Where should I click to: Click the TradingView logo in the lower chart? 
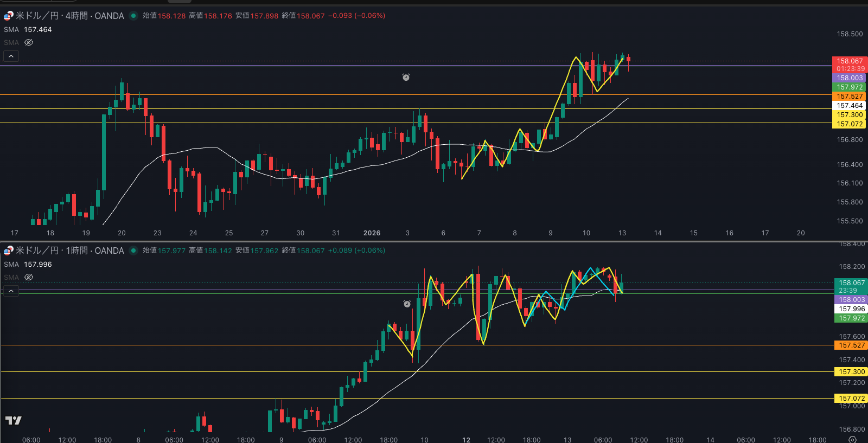tap(14, 420)
